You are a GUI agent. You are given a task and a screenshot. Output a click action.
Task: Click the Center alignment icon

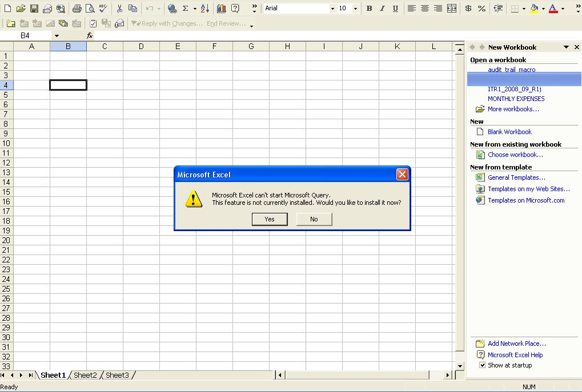(424, 8)
